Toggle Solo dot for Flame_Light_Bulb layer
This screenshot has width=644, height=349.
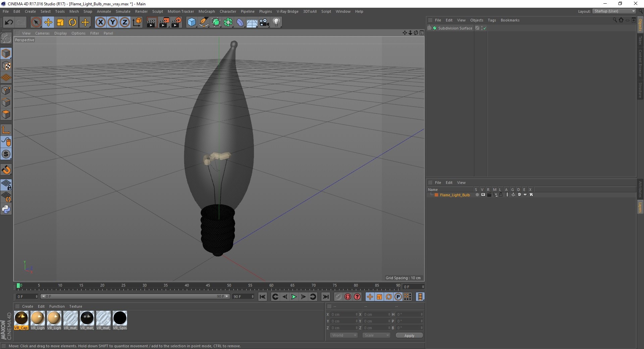tap(477, 195)
